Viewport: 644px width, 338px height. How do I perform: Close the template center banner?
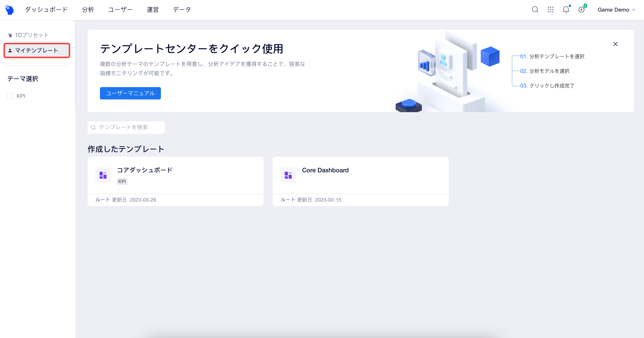(x=615, y=44)
